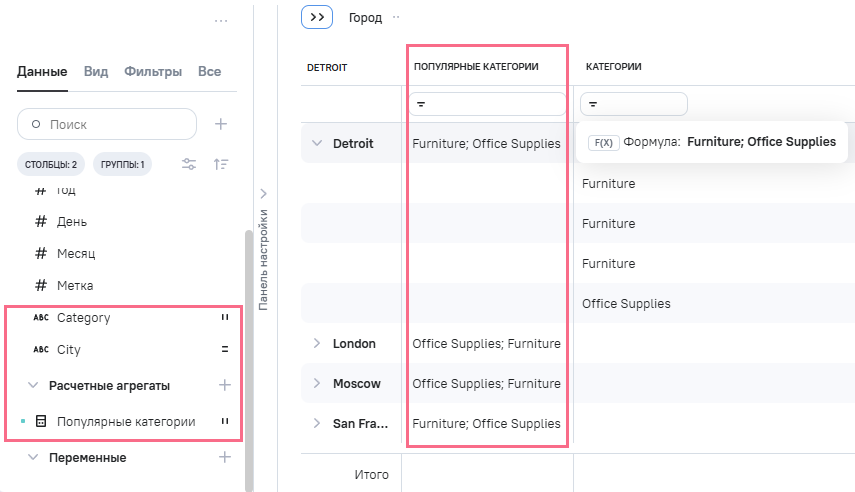
Task: Open the sliders settings icon in data panel
Action: point(189,164)
